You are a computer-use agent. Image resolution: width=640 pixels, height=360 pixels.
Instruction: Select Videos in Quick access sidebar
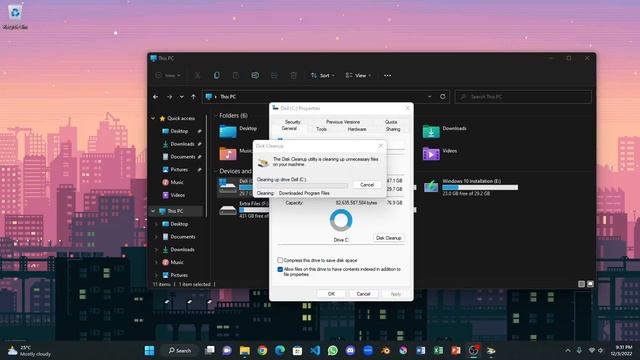pos(178,195)
